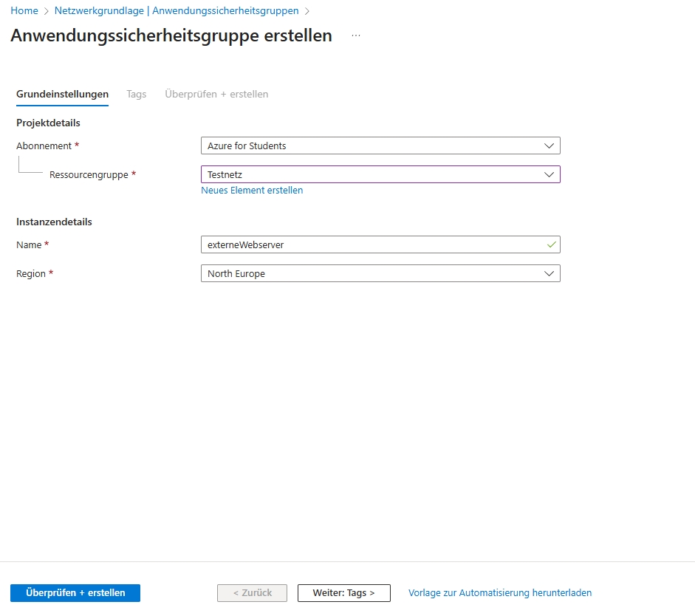Select the 'Überprüfen + erstellen' tab
Viewport: 695px width, 616px height.
coord(216,95)
